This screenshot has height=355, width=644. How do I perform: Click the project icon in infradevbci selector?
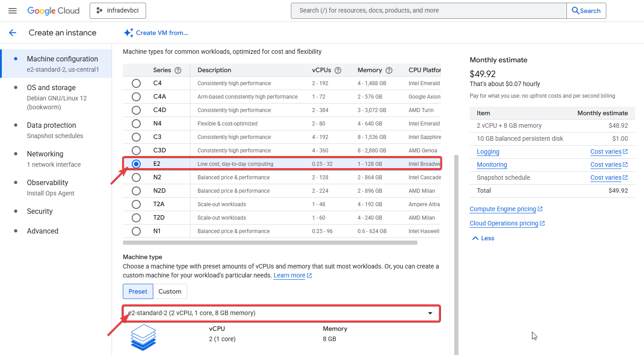pos(99,11)
